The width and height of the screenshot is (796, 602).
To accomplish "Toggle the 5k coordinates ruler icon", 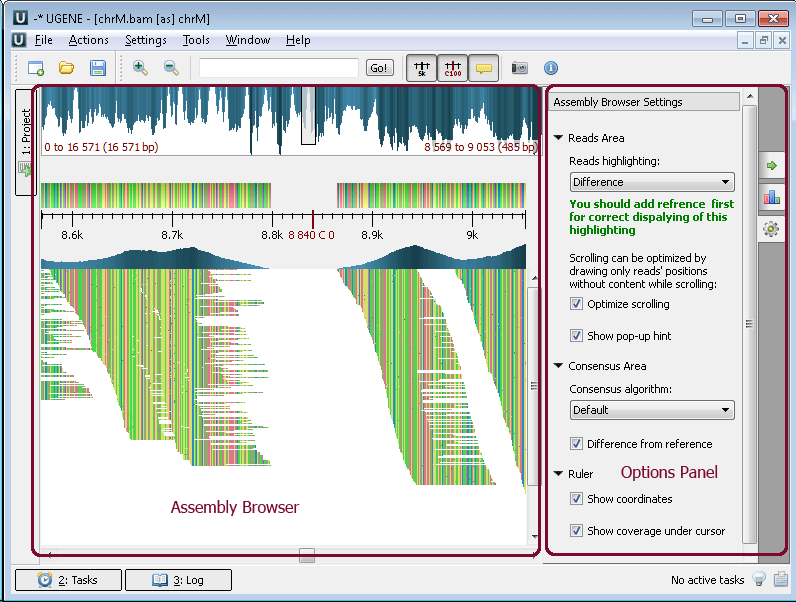I will (x=421, y=68).
